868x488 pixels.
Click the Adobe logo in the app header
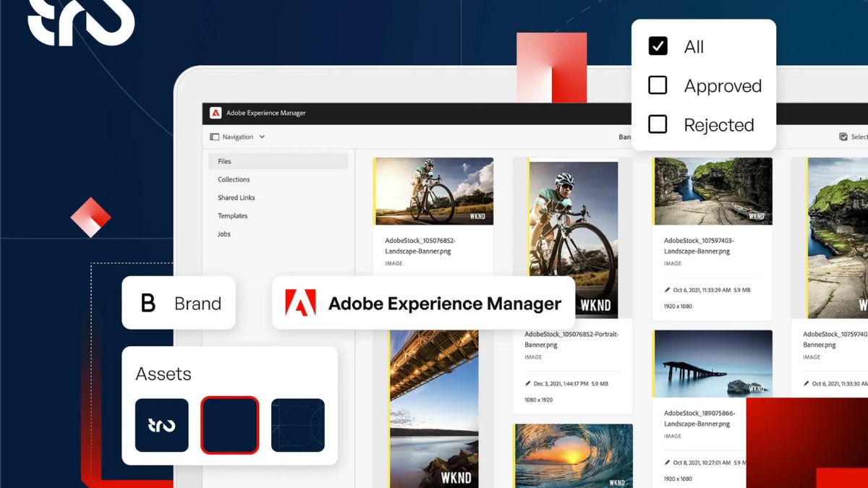click(x=216, y=113)
